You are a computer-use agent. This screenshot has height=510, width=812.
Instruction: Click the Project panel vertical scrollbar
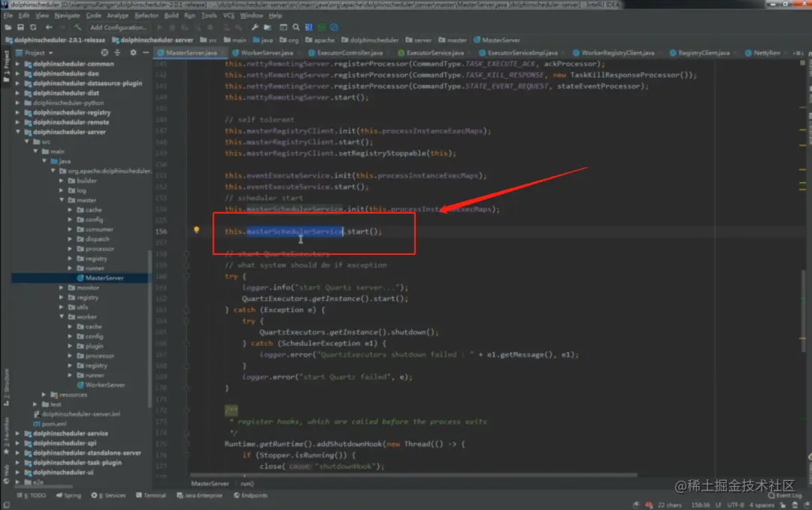coord(150,328)
